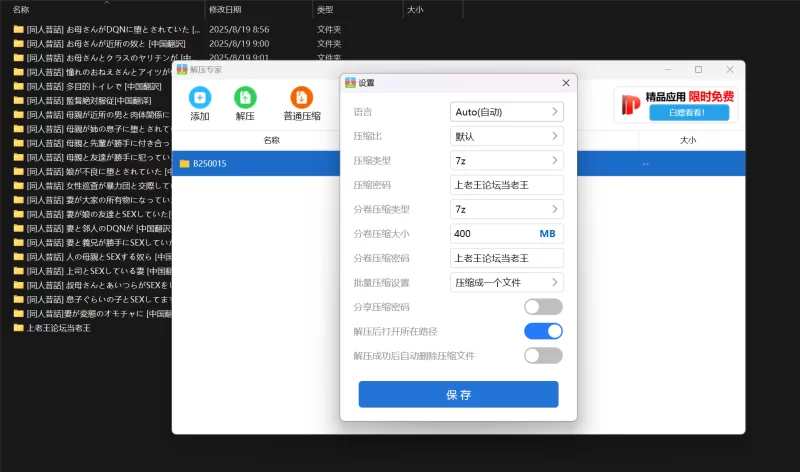The width and height of the screenshot is (800, 472).
Task: Maximize the 解压专家 main window
Action: point(698,69)
